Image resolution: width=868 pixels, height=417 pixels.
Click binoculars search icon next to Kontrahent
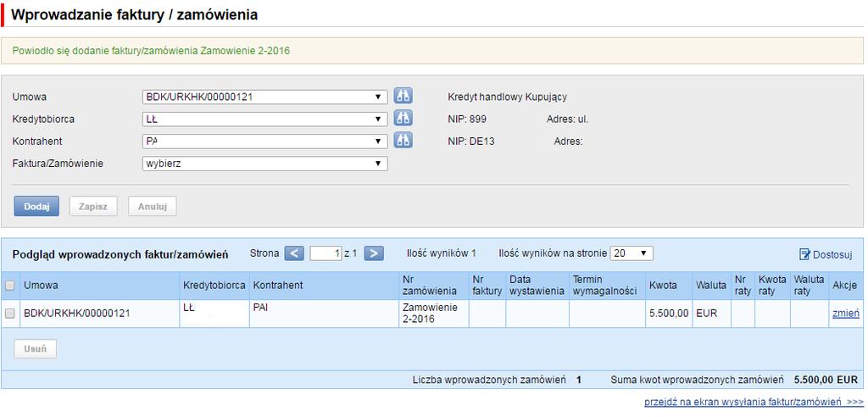[x=403, y=141]
